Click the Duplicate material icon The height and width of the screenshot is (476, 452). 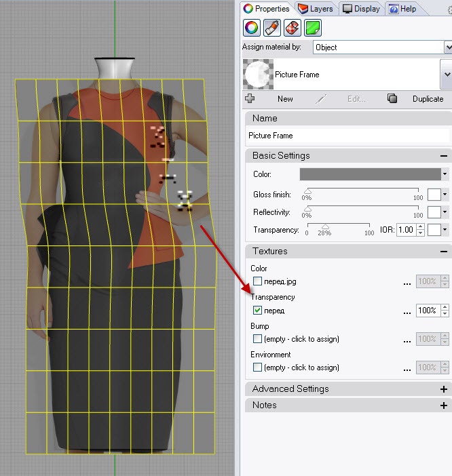(392, 98)
